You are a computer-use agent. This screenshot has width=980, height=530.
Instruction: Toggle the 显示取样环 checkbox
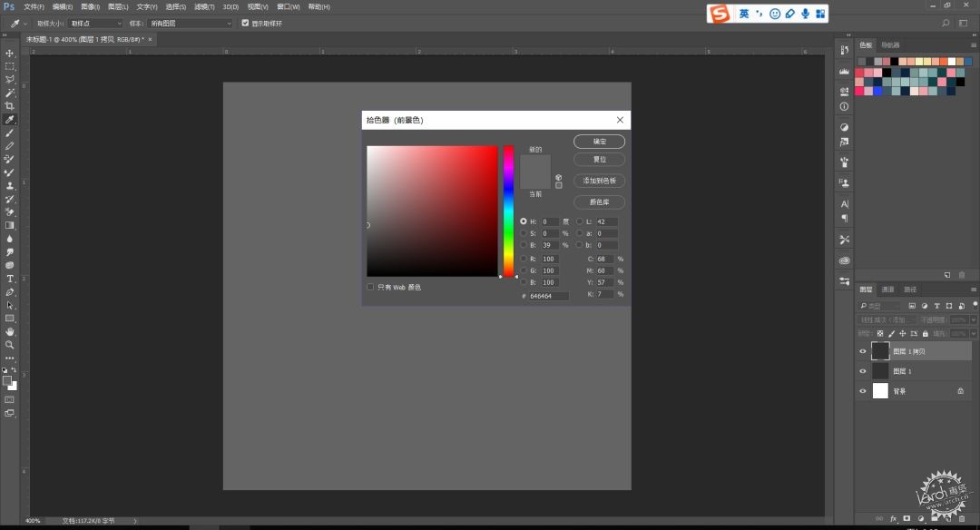245,23
